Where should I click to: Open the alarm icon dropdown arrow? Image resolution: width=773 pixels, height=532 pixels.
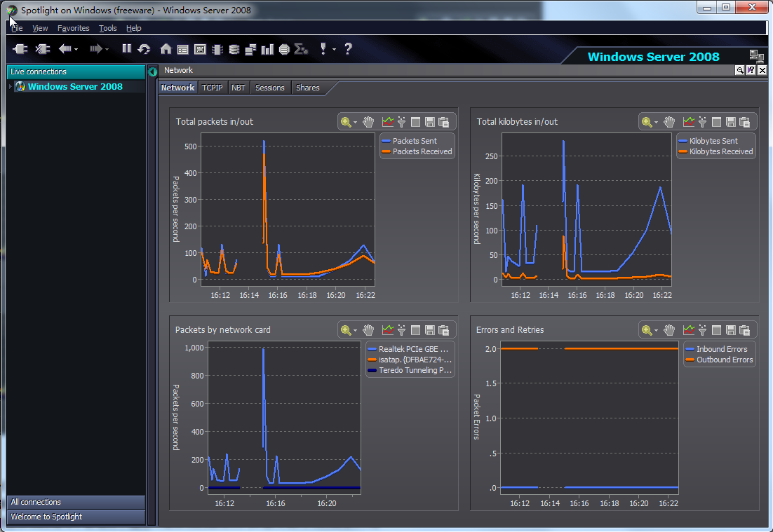[335, 49]
